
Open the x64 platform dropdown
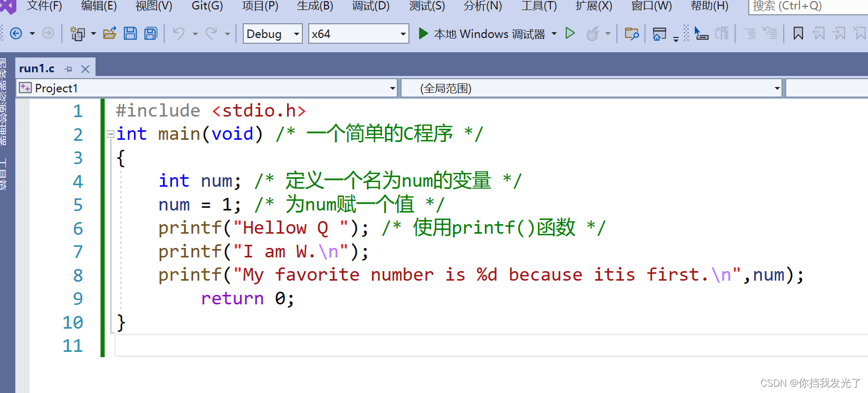[x=358, y=34]
